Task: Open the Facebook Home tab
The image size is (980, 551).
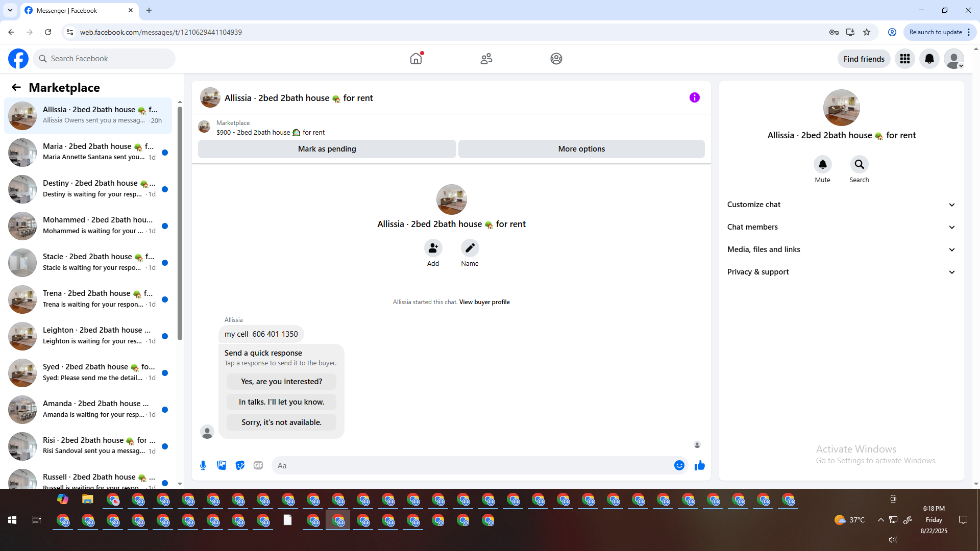Action: tap(416, 59)
